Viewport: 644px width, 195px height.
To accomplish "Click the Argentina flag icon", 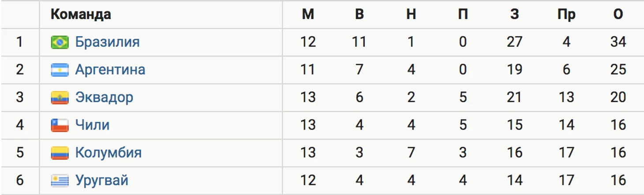I will coord(60,70).
